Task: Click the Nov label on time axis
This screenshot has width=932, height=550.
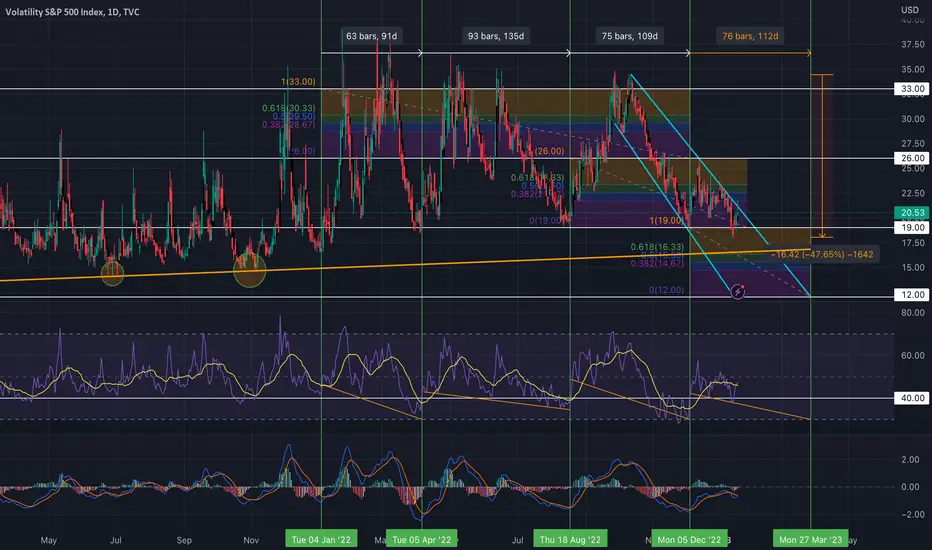Action: [x=251, y=540]
